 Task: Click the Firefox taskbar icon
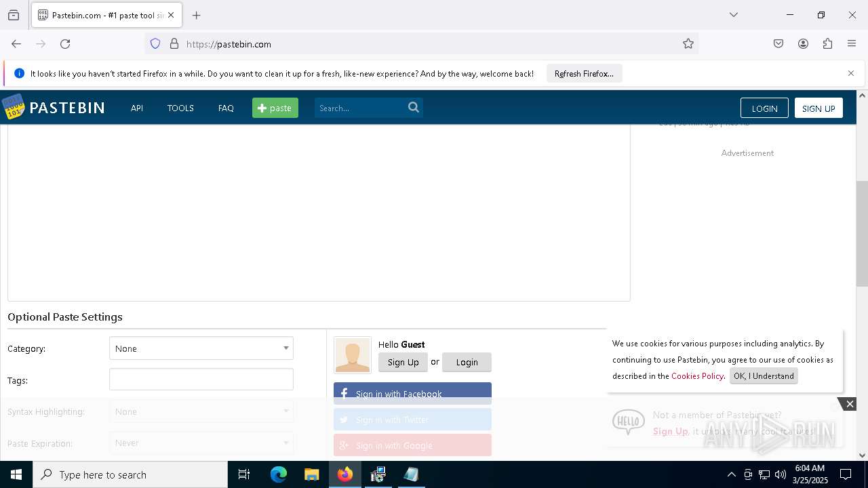345,474
